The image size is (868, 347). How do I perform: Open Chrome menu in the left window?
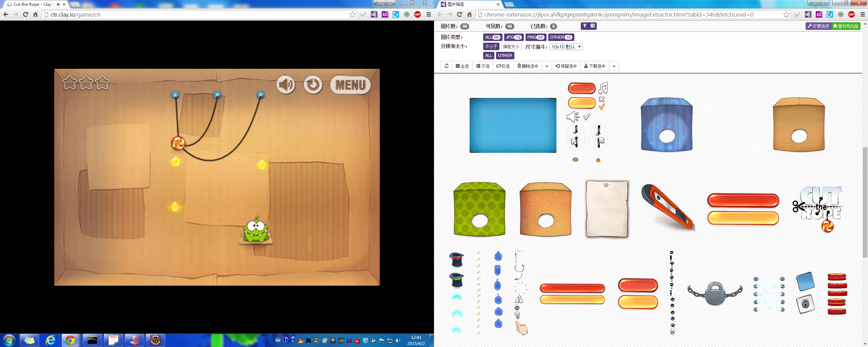pos(429,14)
